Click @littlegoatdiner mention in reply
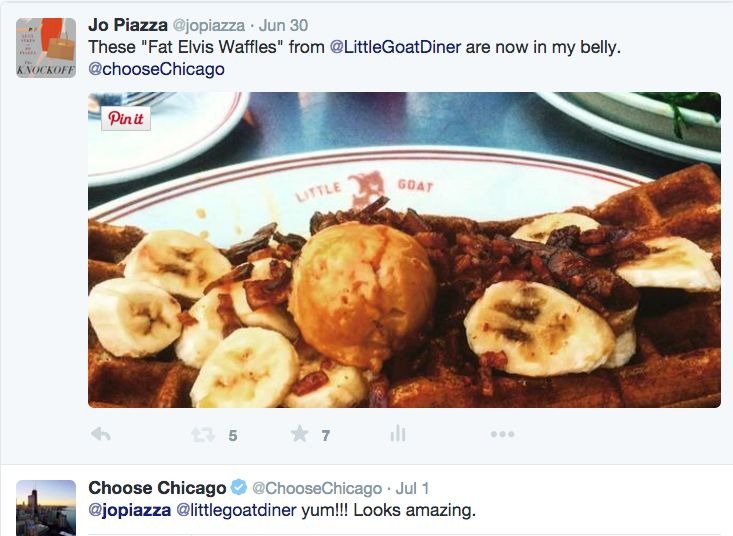 (236, 510)
